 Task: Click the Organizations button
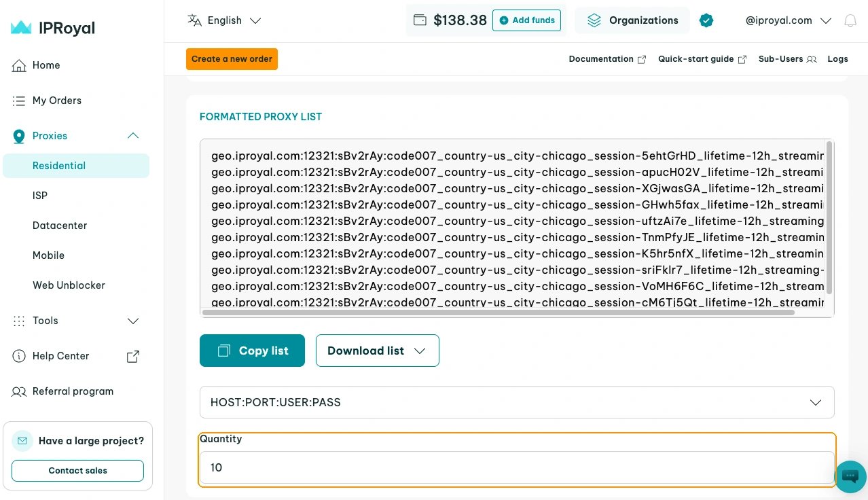632,20
